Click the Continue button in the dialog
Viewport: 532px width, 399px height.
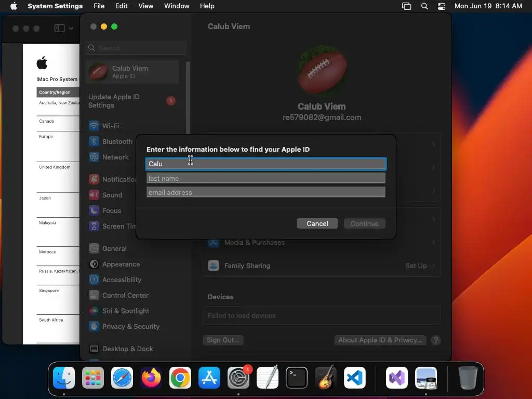click(364, 223)
